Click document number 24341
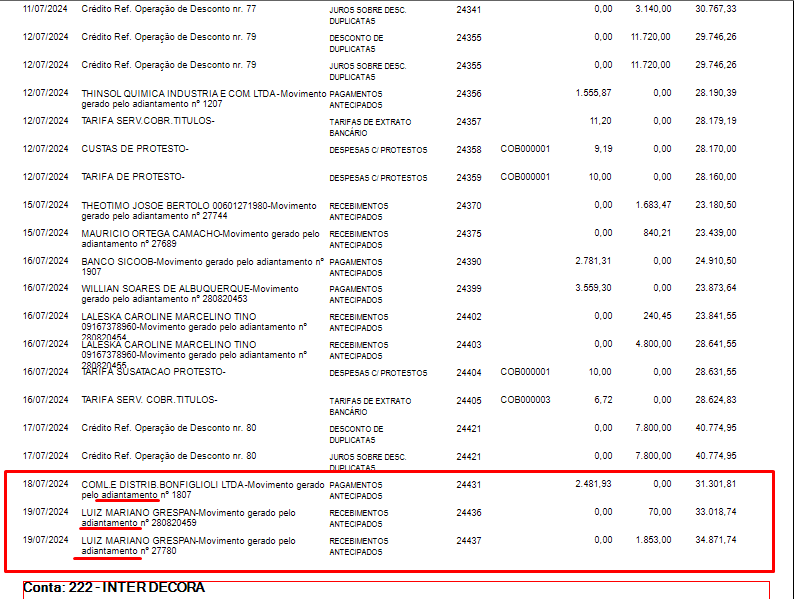794x599 pixels. (468, 9)
